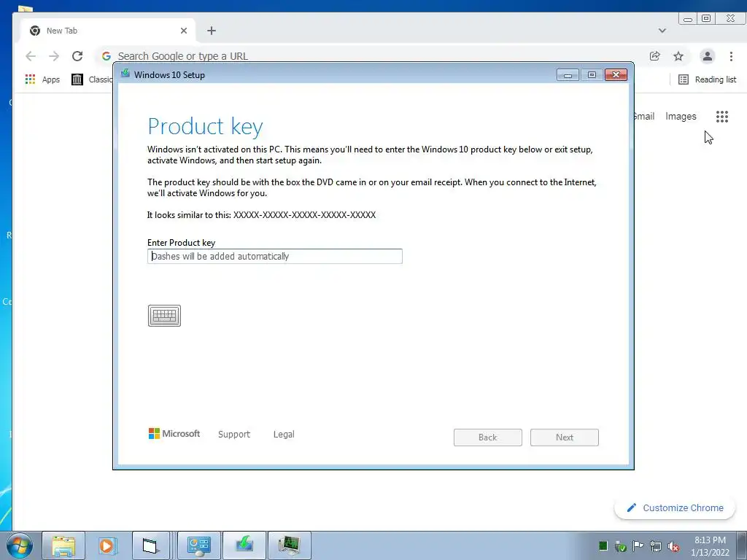The height and width of the screenshot is (560, 747).
Task: Open a new Chrome tab with plus
Action: point(212,31)
